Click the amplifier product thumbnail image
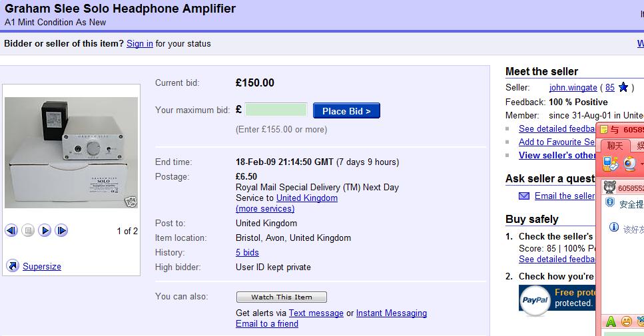The width and height of the screenshot is (644, 336). pos(71,152)
